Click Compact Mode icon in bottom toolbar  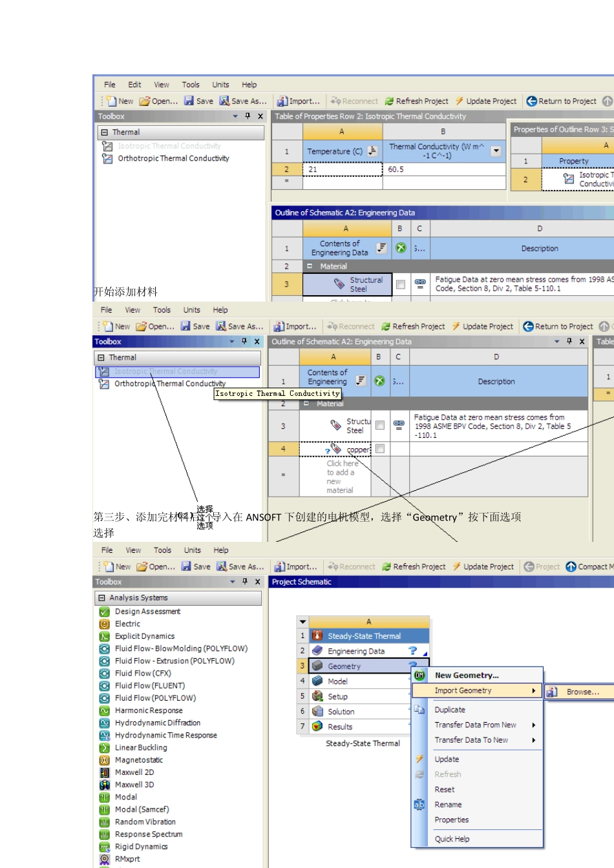(x=571, y=567)
